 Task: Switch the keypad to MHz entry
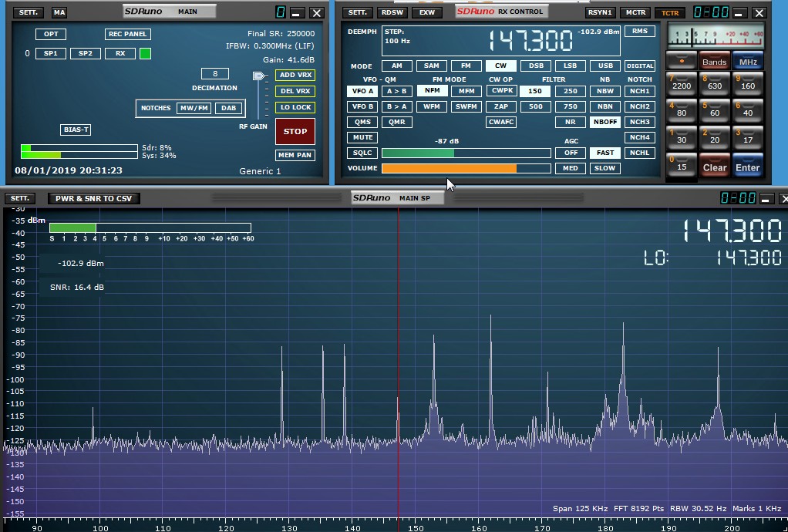(748, 61)
